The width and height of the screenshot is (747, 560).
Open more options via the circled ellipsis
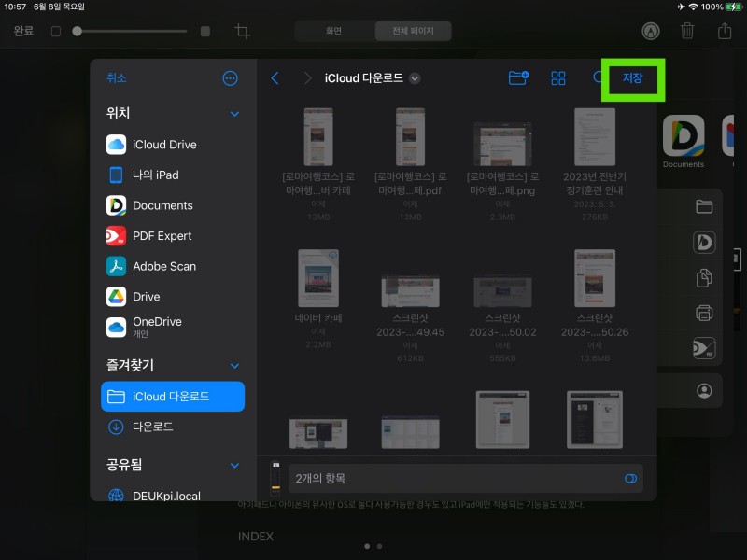[230, 77]
